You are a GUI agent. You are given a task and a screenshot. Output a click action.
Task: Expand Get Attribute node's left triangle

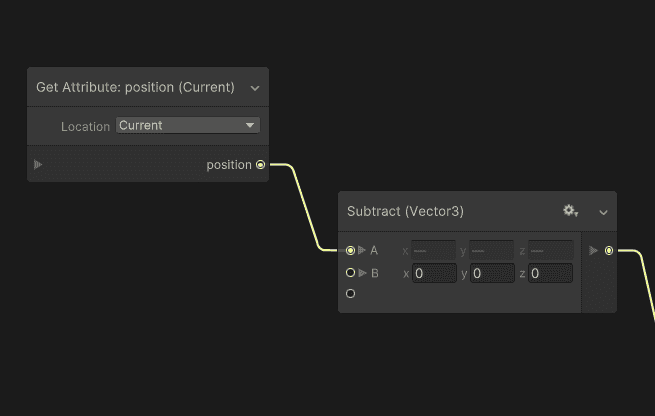click(38, 165)
